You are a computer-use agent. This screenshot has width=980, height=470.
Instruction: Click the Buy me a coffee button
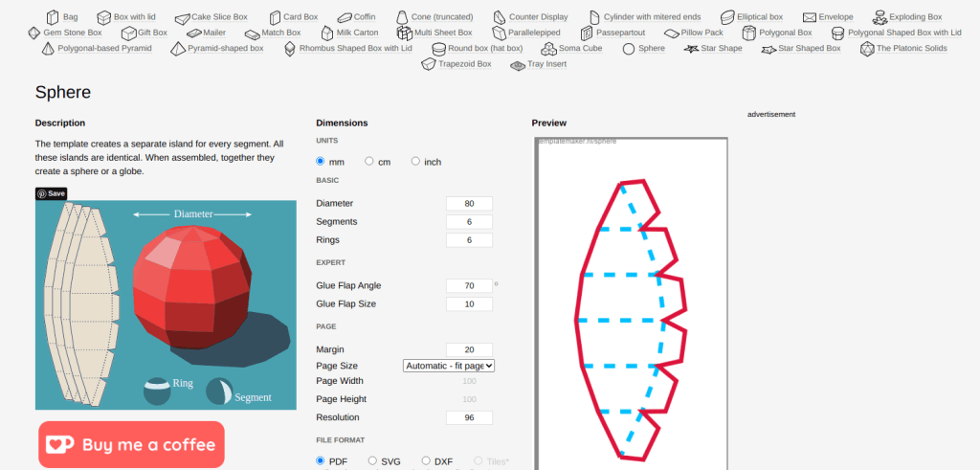coord(132,444)
